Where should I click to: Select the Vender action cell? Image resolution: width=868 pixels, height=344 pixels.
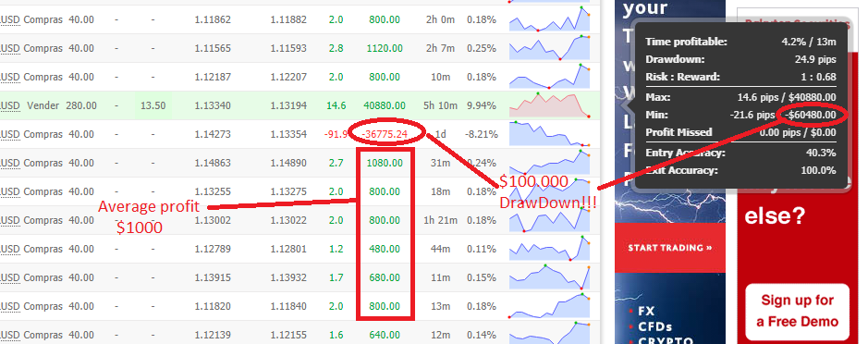pyautogui.click(x=43, y=105)
